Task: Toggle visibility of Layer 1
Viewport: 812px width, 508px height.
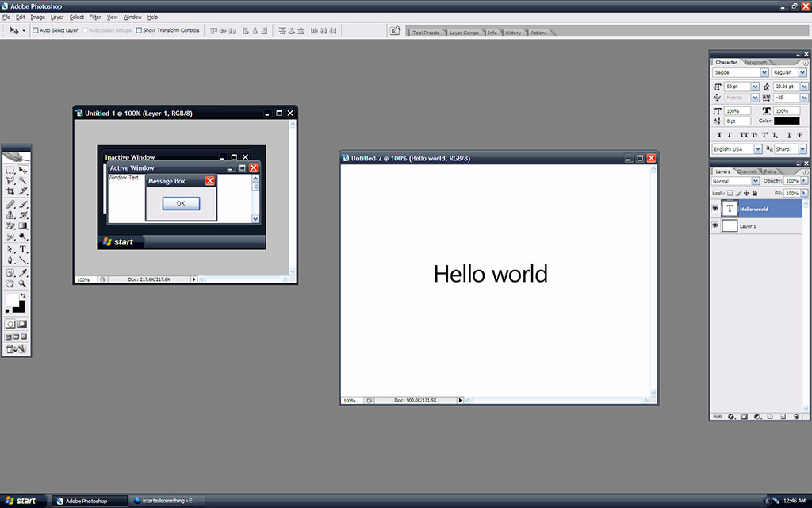Action: pyautogui.click(x=715, y=226)
